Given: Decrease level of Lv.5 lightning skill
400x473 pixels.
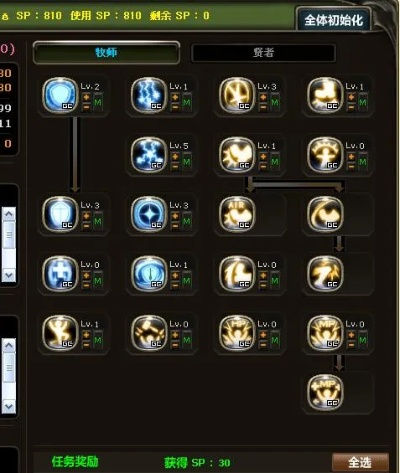Looking at the screenshot, I should [x=175, y=166].
